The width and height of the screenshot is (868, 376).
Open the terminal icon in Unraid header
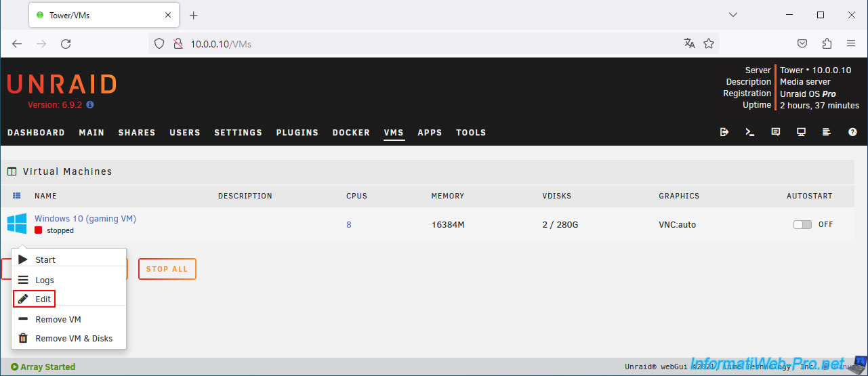pyautogui.click(x=750, y=132)
